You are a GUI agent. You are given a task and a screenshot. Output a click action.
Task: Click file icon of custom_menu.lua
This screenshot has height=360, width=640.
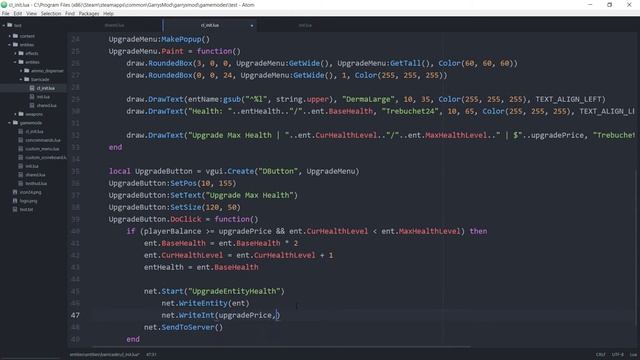20,149
